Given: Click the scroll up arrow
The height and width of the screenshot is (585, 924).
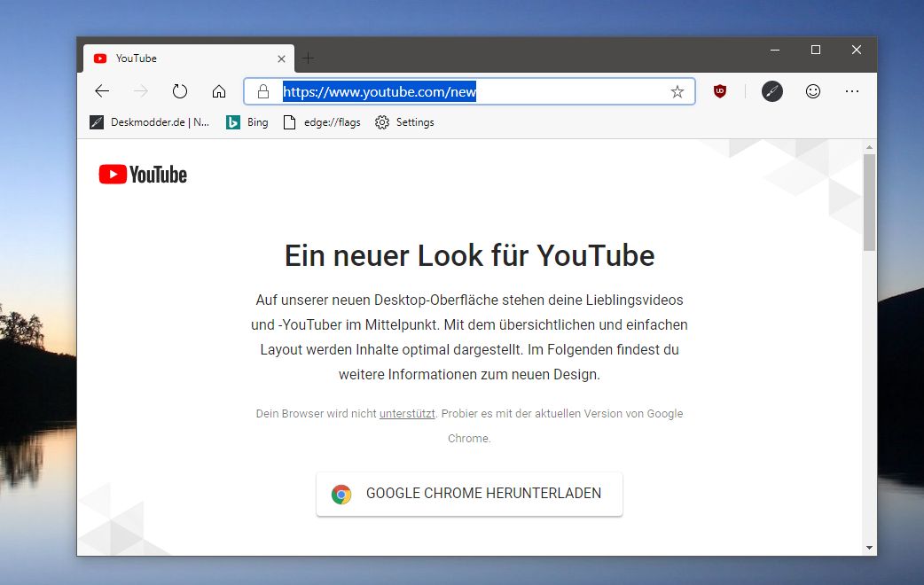Looking at the screenshot, I should pyautogui.click(x=869, y=147).
